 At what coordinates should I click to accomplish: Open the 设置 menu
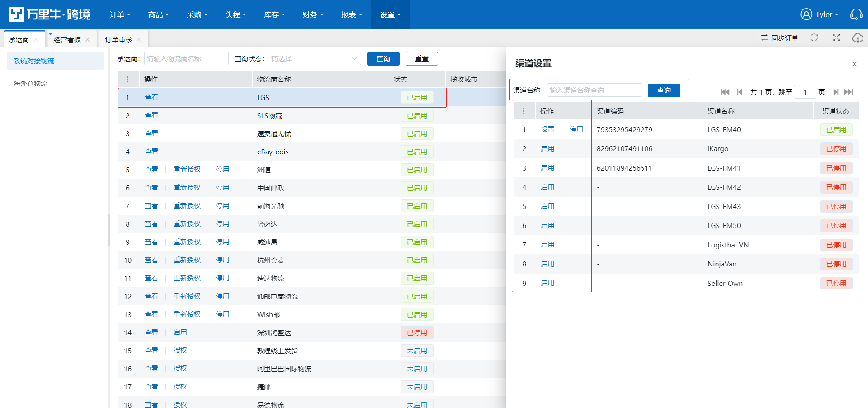pyautogui.click(x=390, y=14)
